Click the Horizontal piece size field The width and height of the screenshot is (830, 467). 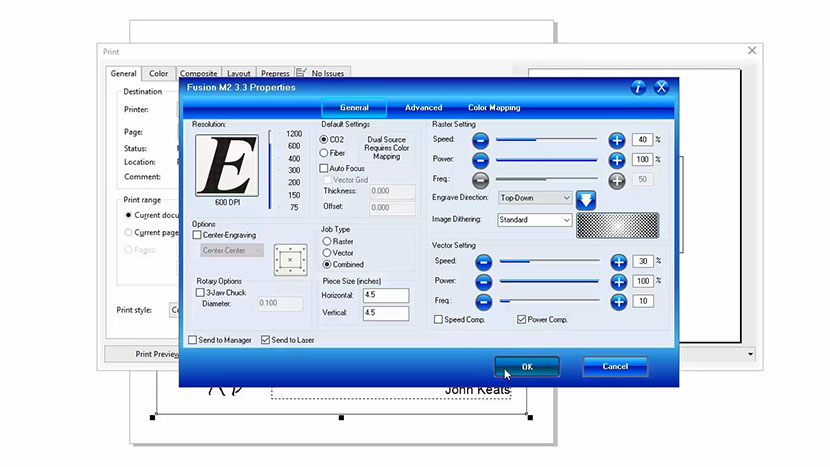tap(386, 295)
